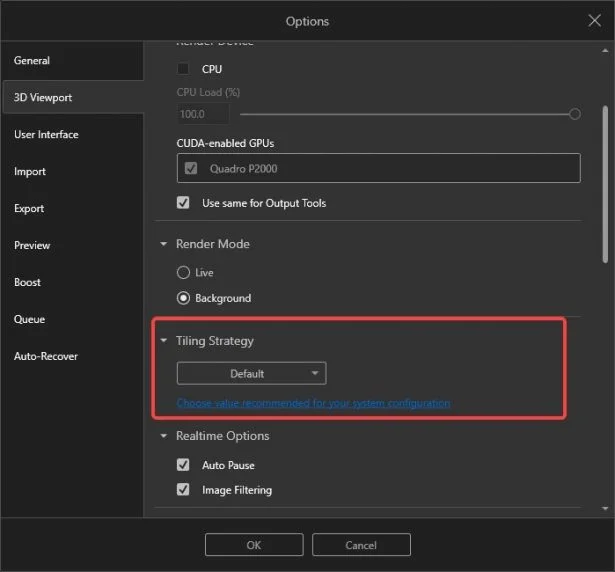Collapse the Render Mode section

(164, 244)
